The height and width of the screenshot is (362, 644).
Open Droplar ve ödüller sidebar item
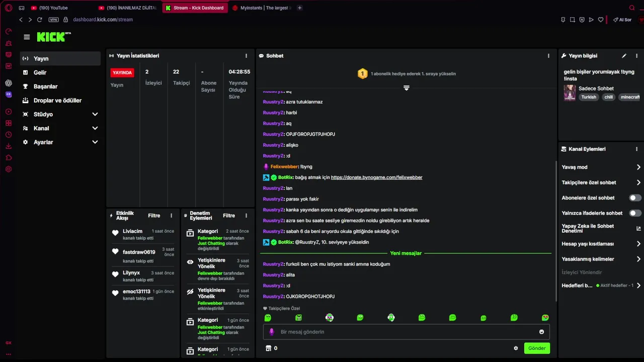[x=60, y=101]
